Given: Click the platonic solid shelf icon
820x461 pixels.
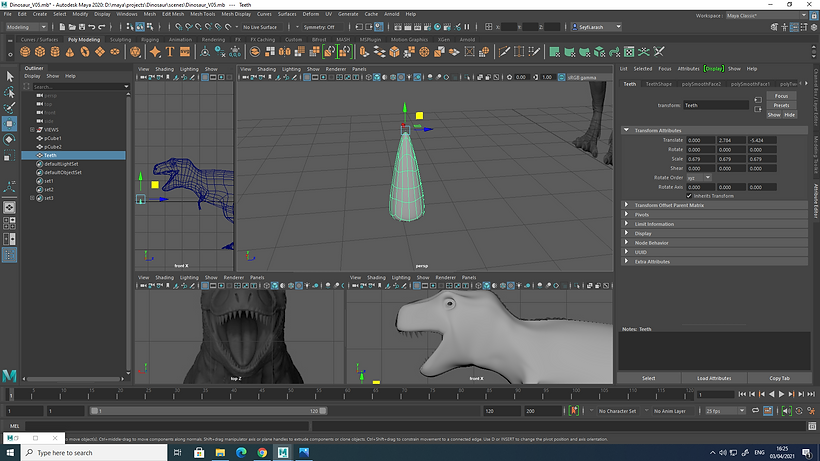Looking at the screenshot, I should click(135, 52).
